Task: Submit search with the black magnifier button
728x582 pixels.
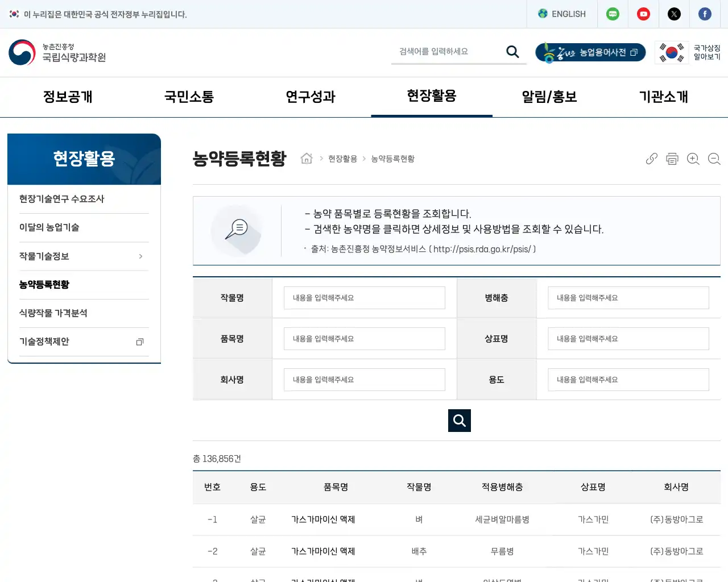Action: pos(459,421)
